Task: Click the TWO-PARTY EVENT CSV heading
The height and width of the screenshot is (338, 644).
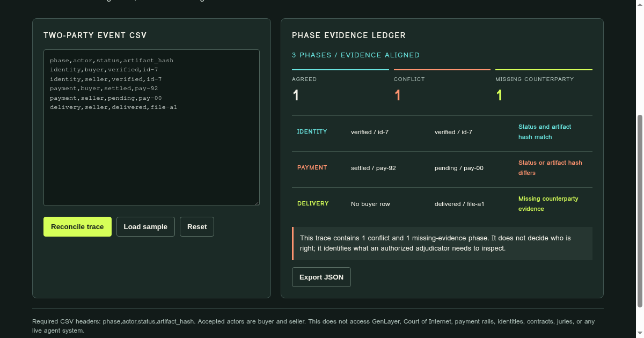Action: [x=95, y=35]
